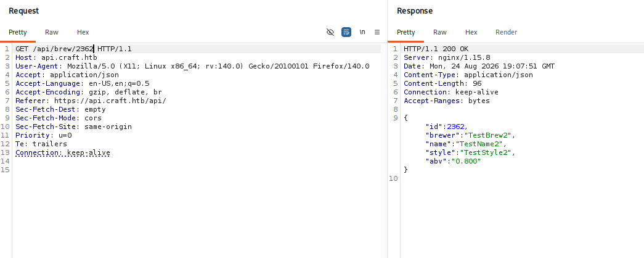This screenshot has width=644, height=258.
Task: Toggle the \n show newlines button
Action: tap(362, 31)
